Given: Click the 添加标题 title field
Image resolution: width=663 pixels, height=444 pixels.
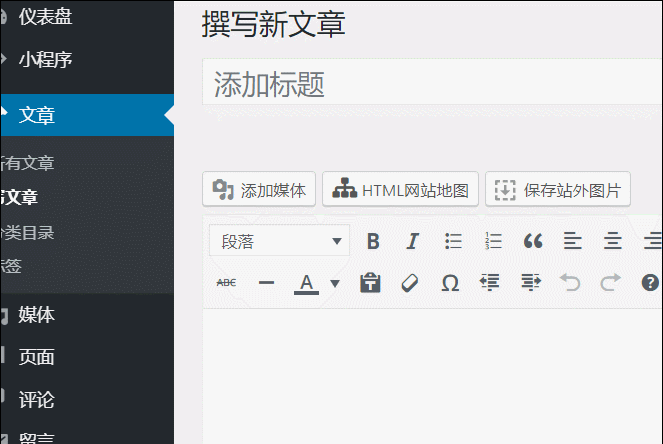Looking at the screenshot, I should pyautogui.click(x=433, y=82).
